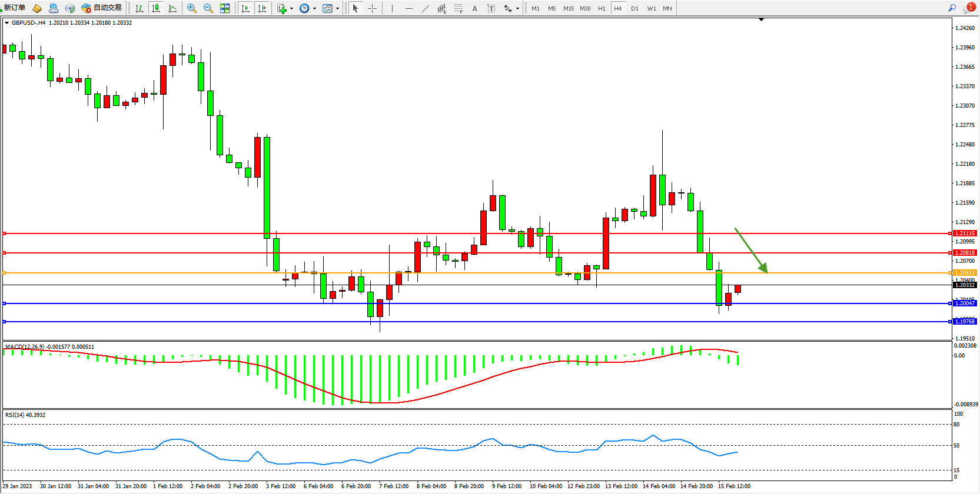Viewport: 980px width, 494px height.
Task: Toggle chart auto scroll
Action: [x=245, y=8]
